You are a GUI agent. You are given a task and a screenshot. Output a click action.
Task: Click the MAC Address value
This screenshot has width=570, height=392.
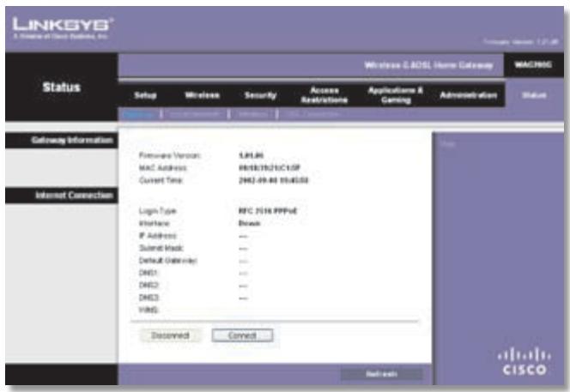click(x=270, y=168)
